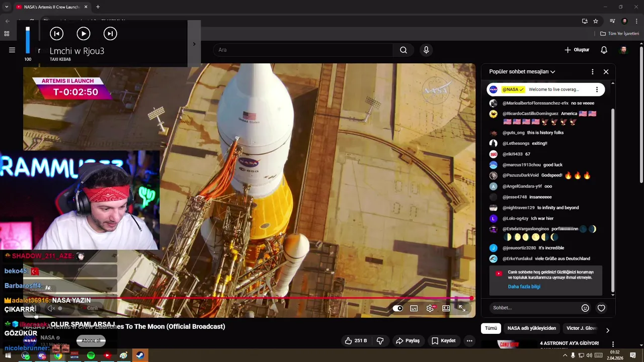Save the video with Kaydet

443,341
